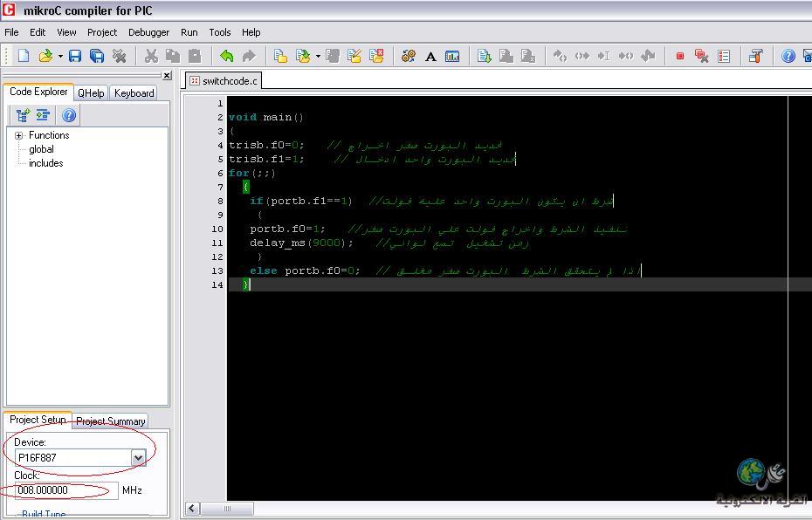Switch to the Code Explorer tab
This screenshot has width=812, height=520.
(38, 92)
